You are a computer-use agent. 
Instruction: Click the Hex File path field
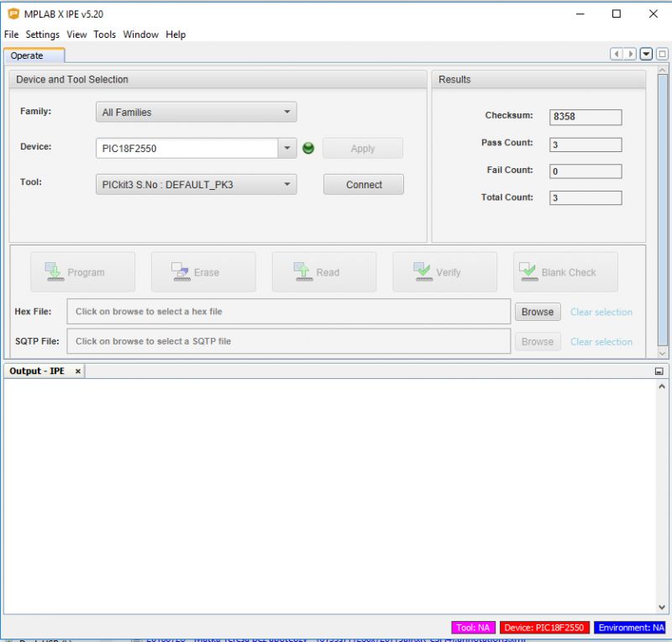[289, 312]
